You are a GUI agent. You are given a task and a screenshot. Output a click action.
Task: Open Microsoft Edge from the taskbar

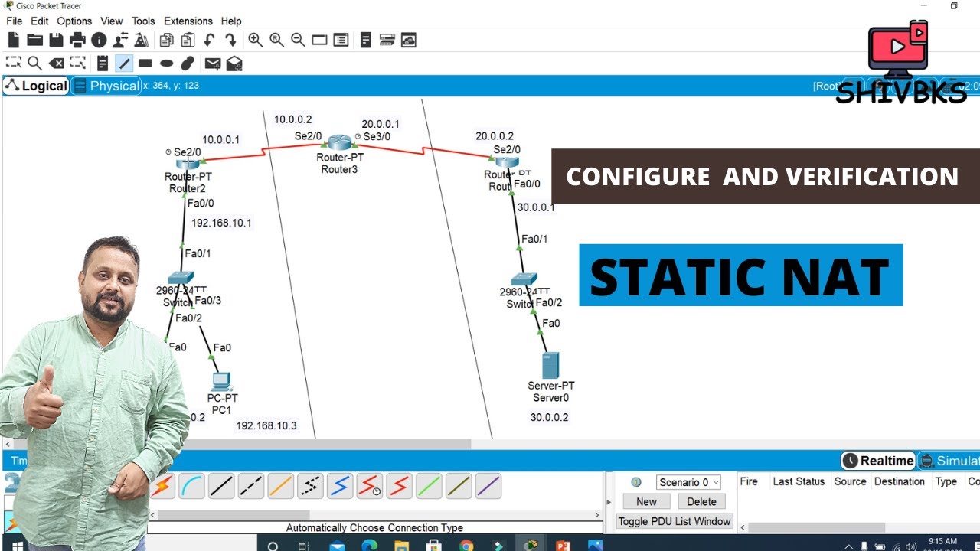coord(369,546)
